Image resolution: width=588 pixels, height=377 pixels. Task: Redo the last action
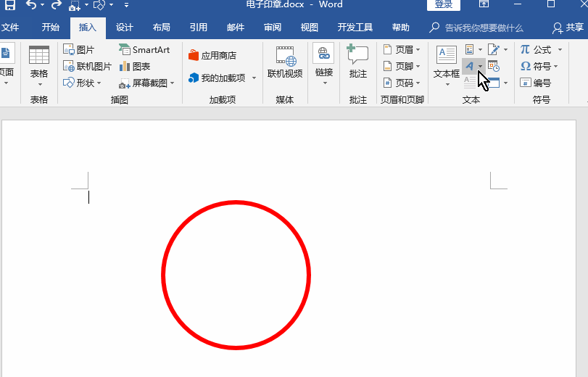point(57,5)
